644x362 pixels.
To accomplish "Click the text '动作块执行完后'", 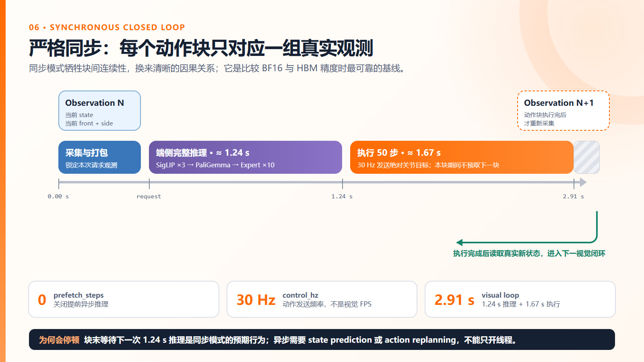I will point(545,115).
